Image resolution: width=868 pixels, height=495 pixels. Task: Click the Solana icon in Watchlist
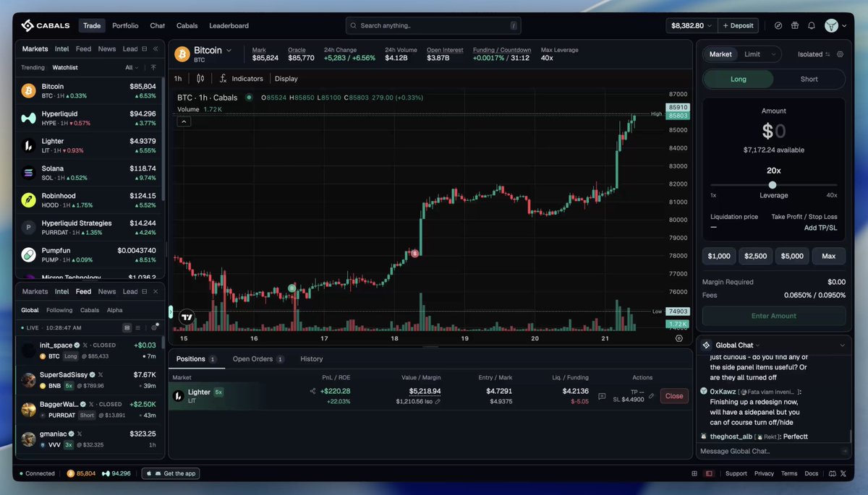click(x=28, y=173)
